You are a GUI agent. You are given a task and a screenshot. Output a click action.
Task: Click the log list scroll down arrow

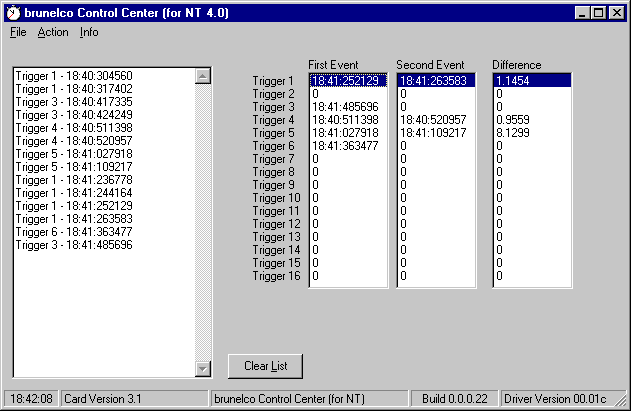click(x=203, y=369)
